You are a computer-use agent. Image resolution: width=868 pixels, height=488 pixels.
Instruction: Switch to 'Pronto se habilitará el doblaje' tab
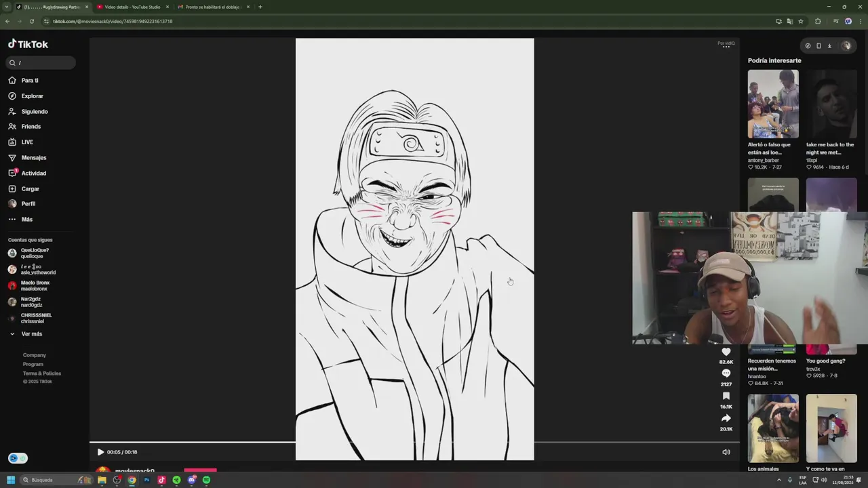click(x=213, y=7)
